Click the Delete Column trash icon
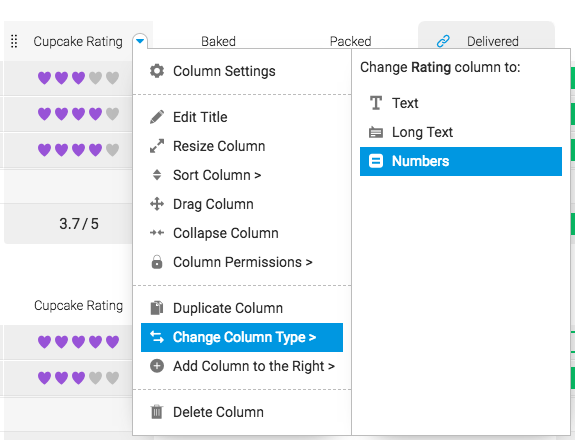 coord(157,412)
